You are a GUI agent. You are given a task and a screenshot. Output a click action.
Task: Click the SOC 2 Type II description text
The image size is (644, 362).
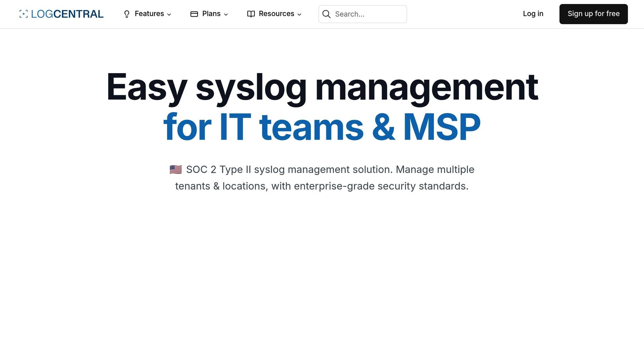(x=321, y=178)
